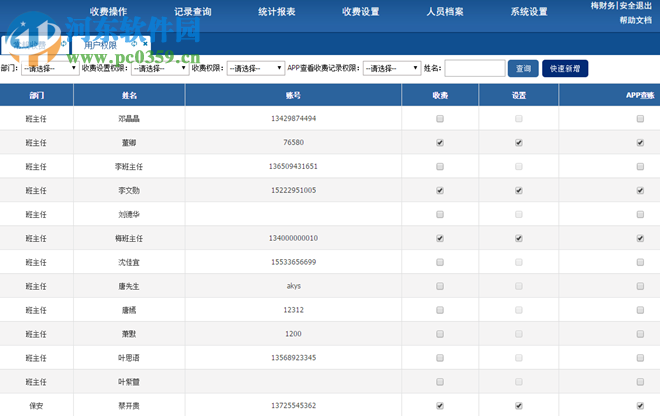Uncheck APP查账 box for 梅班主任
Image resolution: width=660 pixels, height=416 pixels.
(x=640, y=238)
